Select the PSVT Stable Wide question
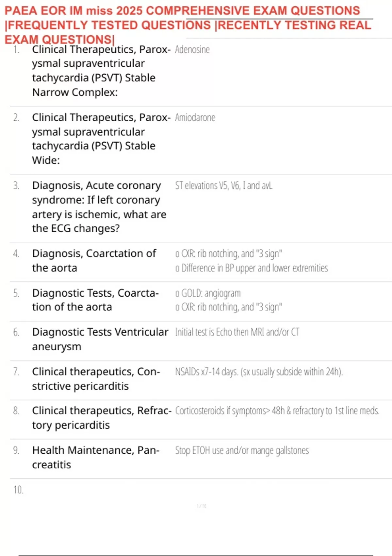Image resolution: width=392 pixels, height=556 pixels. coord(101,139)
